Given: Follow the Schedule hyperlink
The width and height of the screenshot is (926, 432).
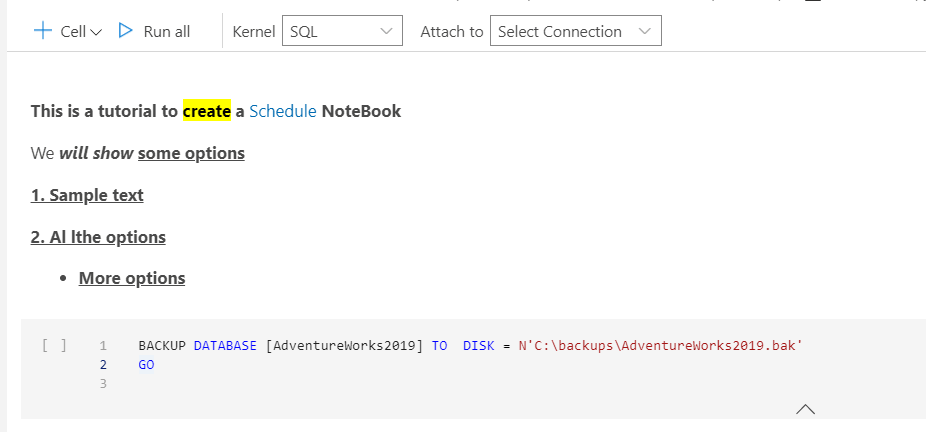Looking at the screenshot, I should (283, 111).
